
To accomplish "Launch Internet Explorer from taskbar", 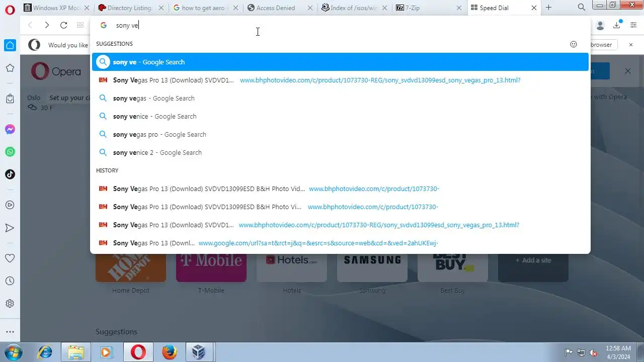I will [45, 352].
